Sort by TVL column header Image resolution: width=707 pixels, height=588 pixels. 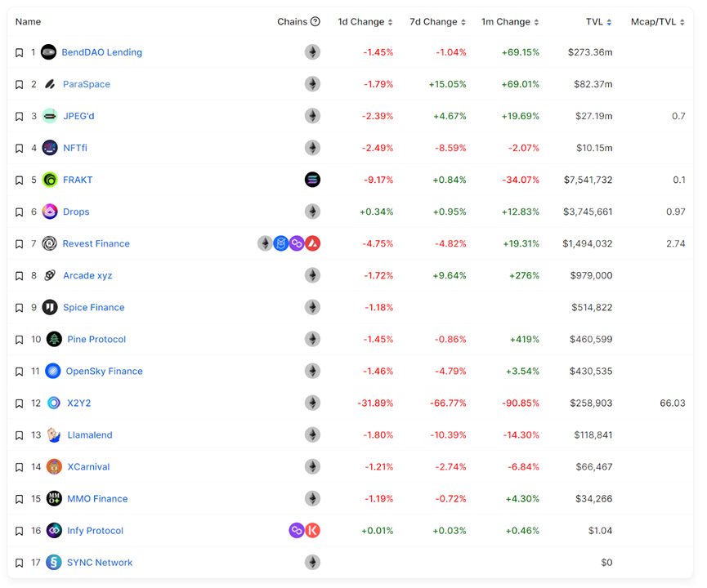tap(598, 22)
